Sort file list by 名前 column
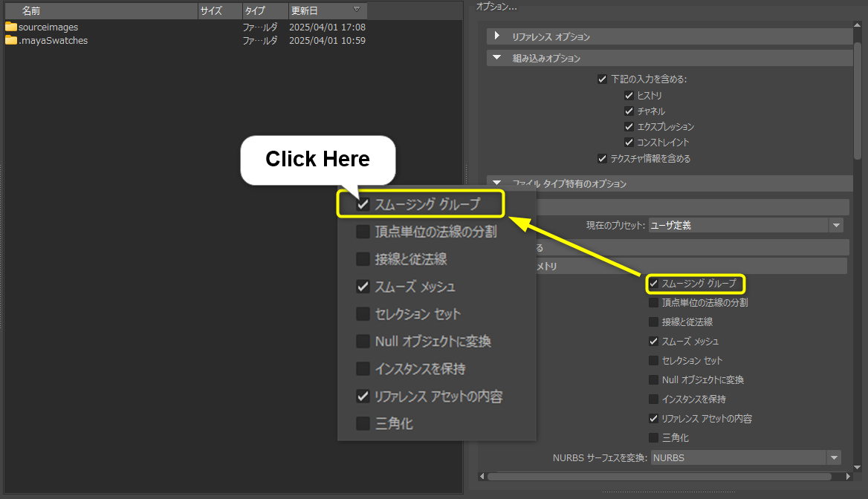 (101, 10)
